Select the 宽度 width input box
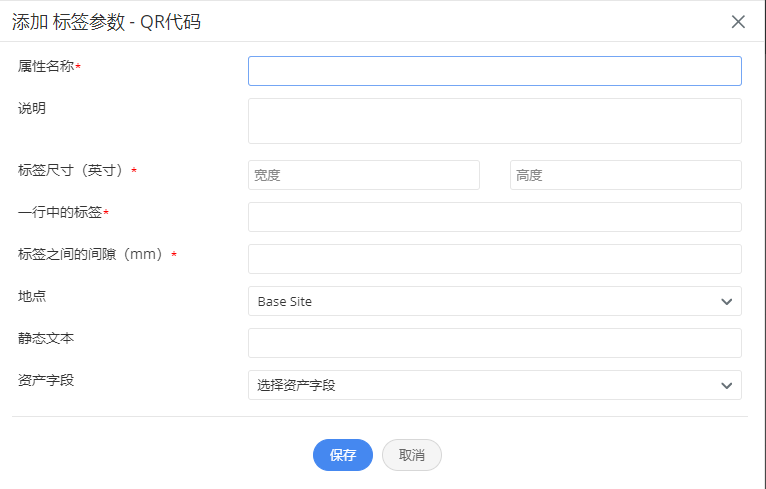The width and height of the screenshot is (766, 489). coord(363,175)
